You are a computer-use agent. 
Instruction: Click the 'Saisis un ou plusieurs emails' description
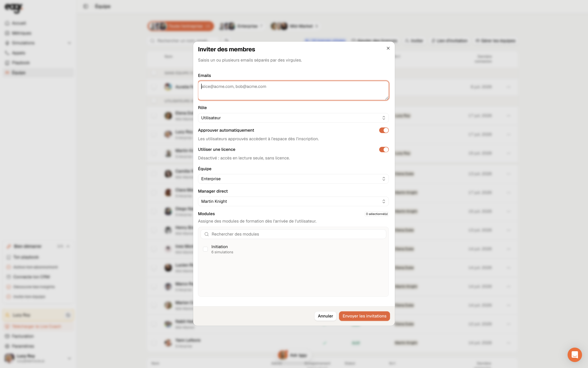point(250,60)
